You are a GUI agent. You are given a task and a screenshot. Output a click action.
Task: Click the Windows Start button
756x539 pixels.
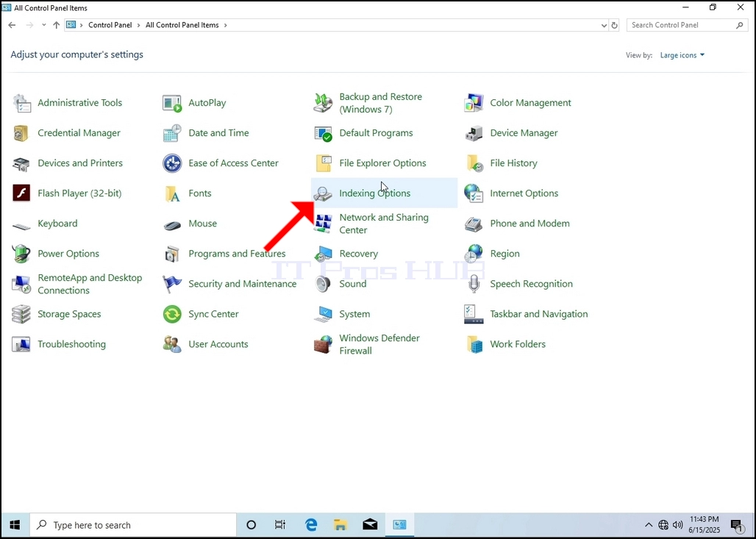pyautogui.click(x=15, y=525)
